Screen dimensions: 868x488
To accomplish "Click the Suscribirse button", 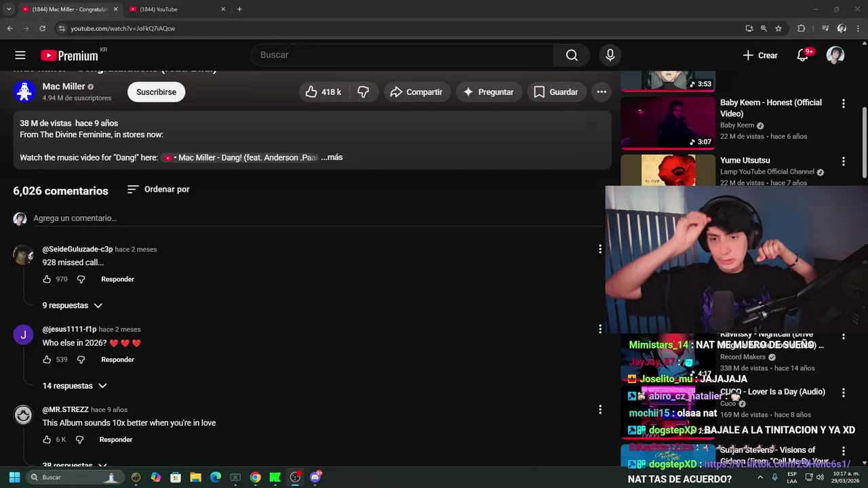I will click(x=156, y=92).
